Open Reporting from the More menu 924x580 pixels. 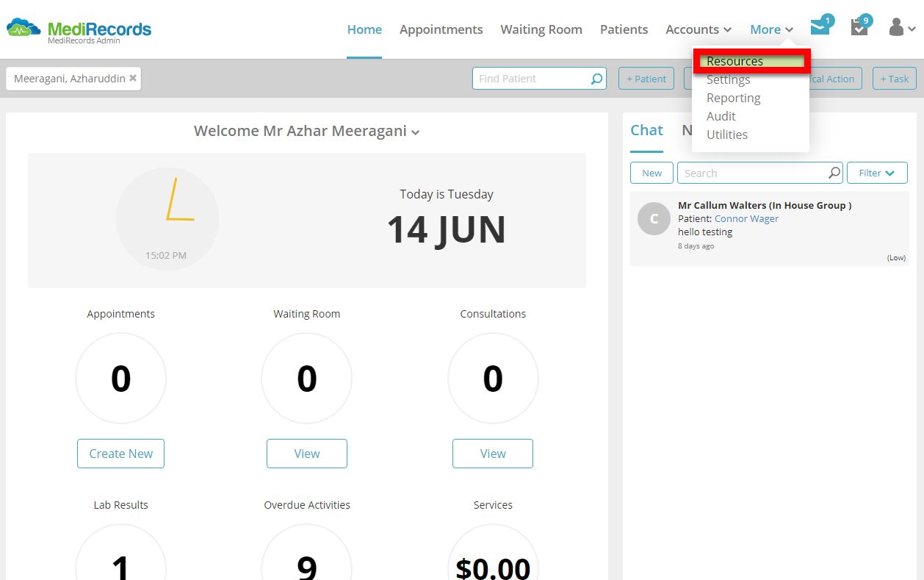(734, 98)
